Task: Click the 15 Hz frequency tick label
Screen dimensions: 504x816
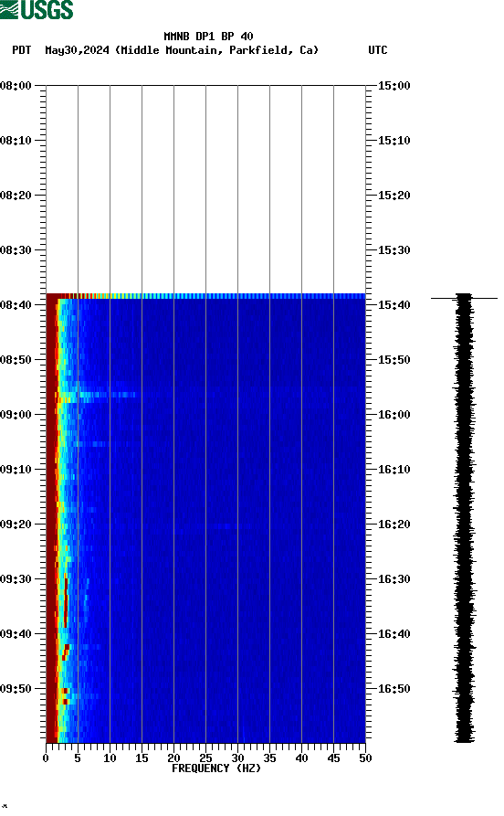Action: [142, 758]
